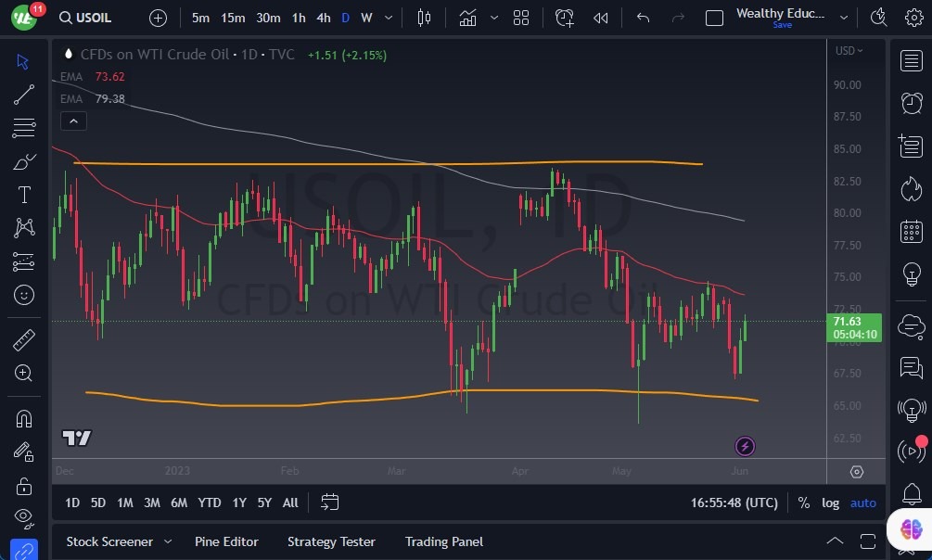Select the brush drawing tool
The width and height of the screenshot is (932, 560).
(24, 161)
